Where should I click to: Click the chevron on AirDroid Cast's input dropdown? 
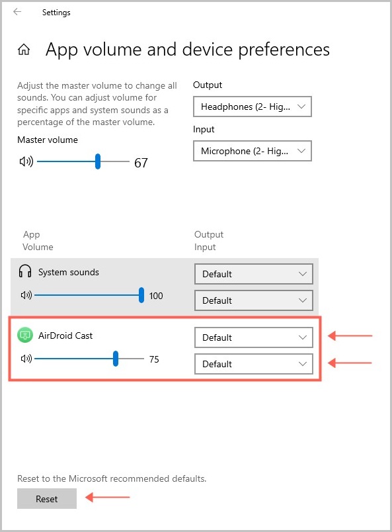point(301,364)
